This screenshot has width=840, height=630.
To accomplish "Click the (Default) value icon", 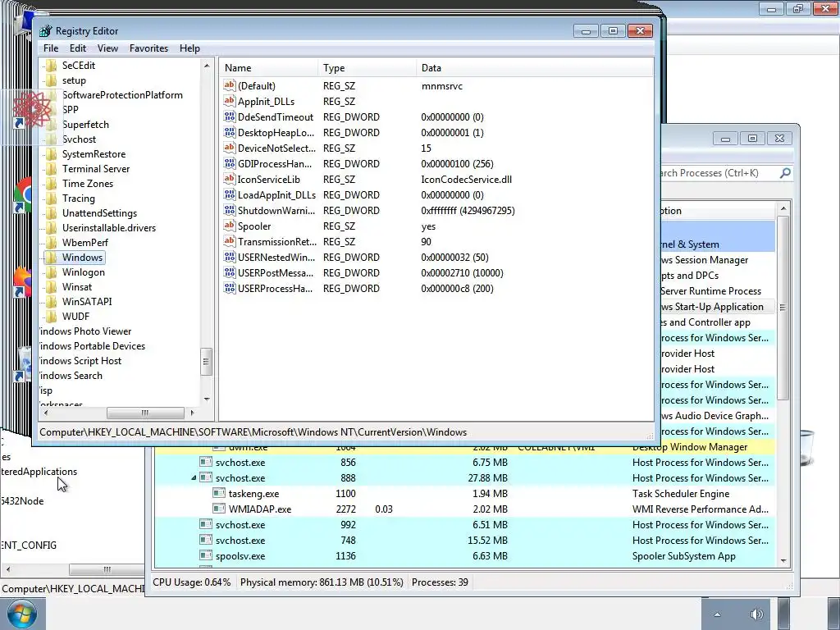I will pyautogui.click(x=230, y=85).
